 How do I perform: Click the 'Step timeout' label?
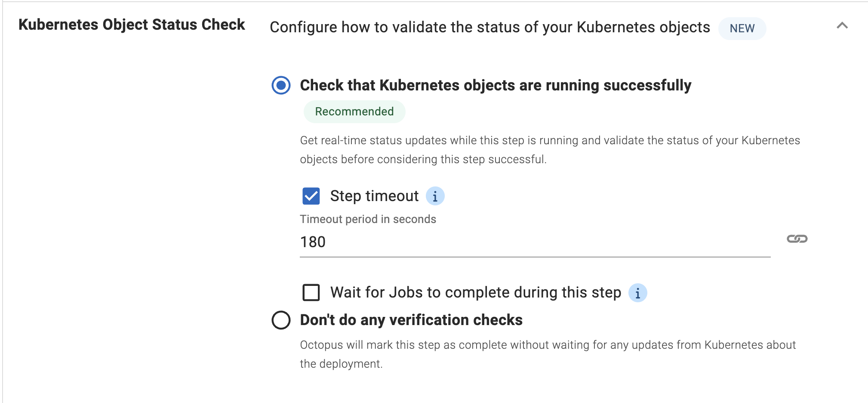374,196
